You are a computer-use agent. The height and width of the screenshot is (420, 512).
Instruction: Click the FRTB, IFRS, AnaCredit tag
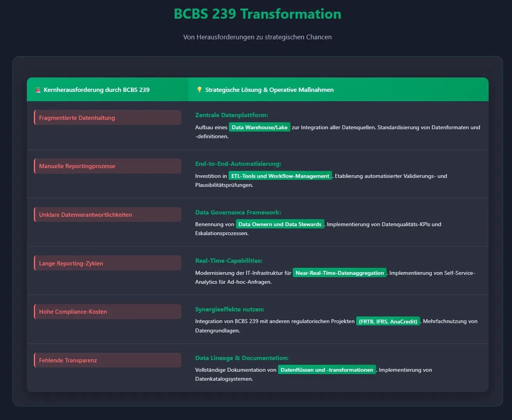pos(388,322)
